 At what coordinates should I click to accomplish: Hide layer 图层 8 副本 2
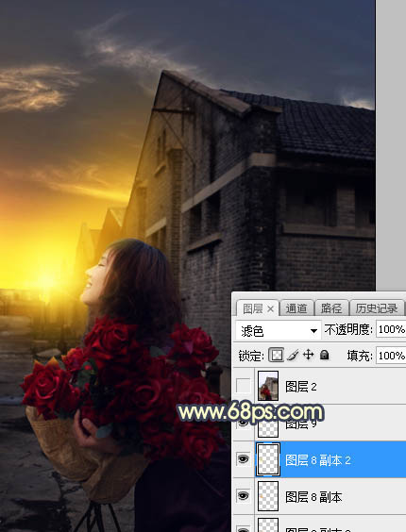pyautogui.click(x=243, y=459)
